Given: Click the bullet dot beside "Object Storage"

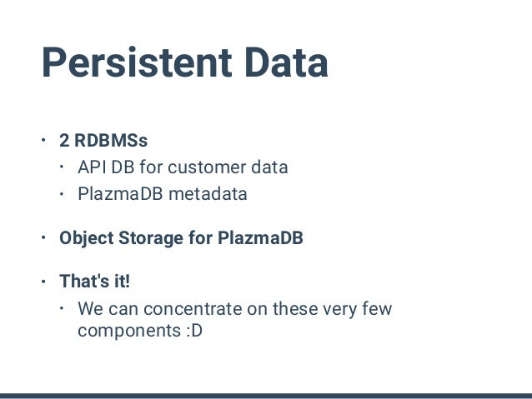Looking at the screenshot, I should click(x=43, y=237).
